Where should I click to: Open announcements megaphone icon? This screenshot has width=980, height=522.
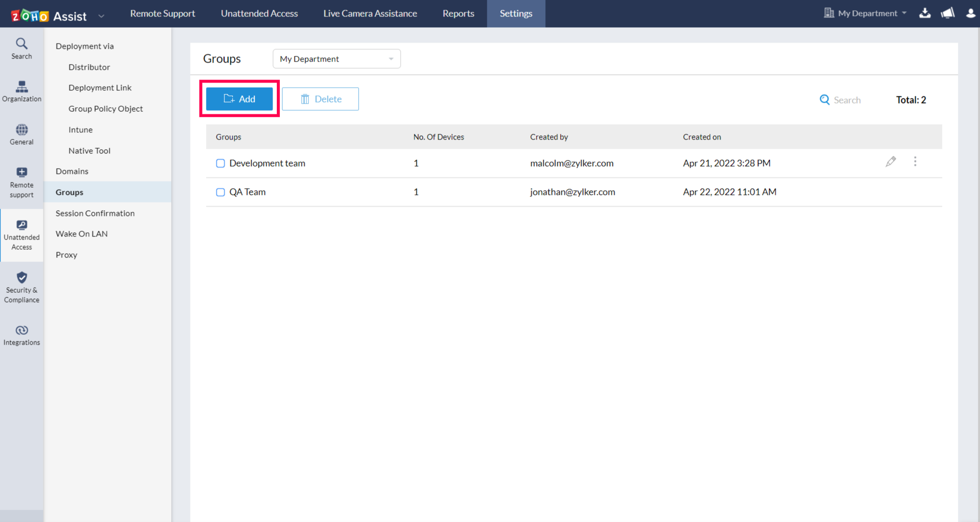click(948, 13)
